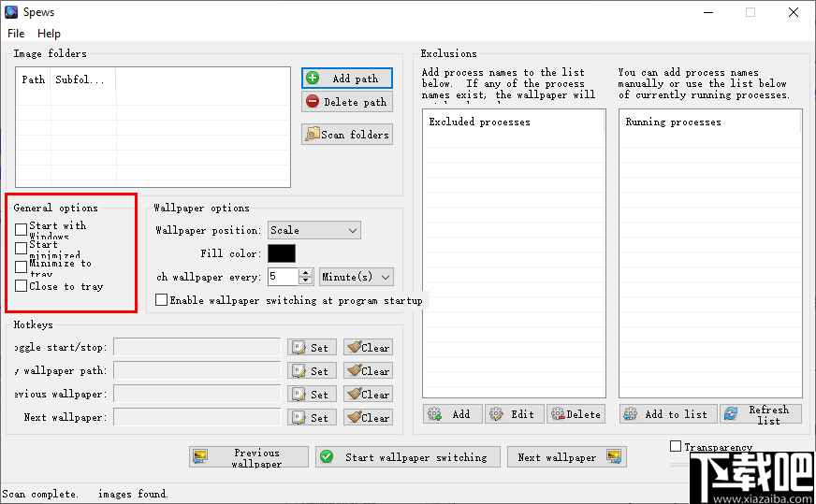Toggle the Transparency checkbox

(676, 446)
